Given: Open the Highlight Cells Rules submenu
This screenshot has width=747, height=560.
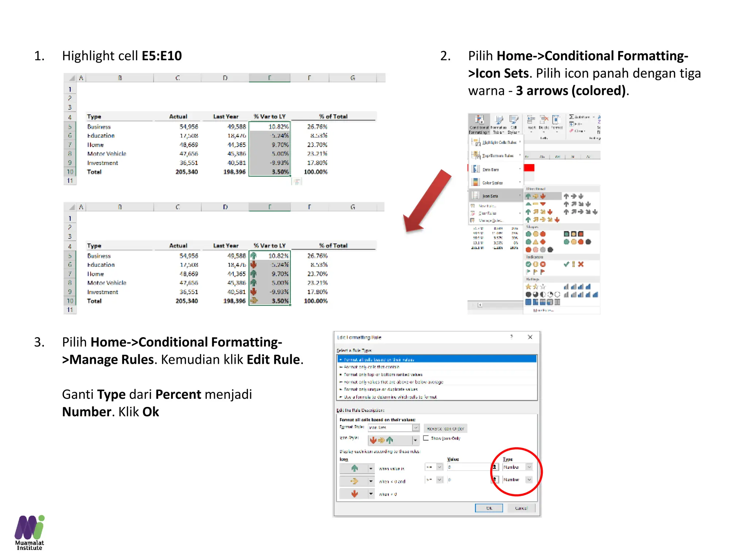Looking at the screenshot, I should coord(496,143).
